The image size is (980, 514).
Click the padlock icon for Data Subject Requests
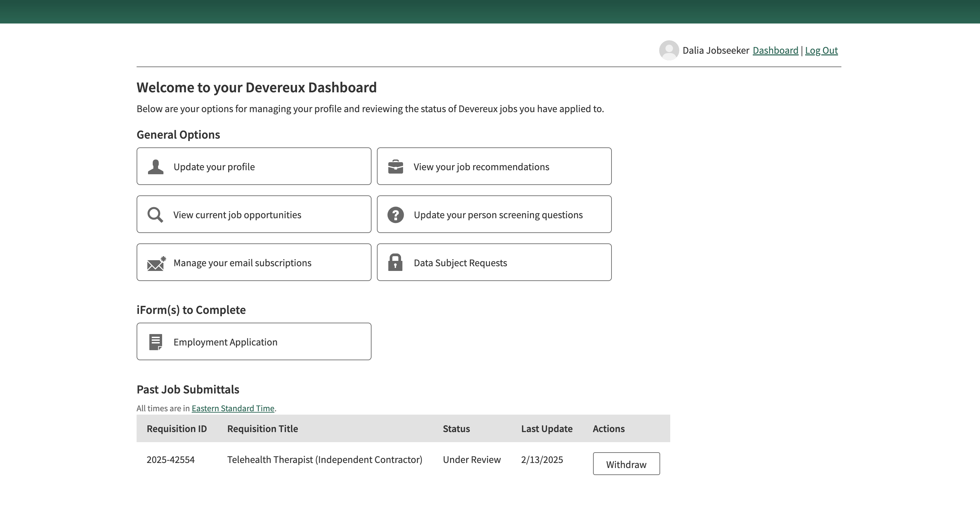pos(395,263)
